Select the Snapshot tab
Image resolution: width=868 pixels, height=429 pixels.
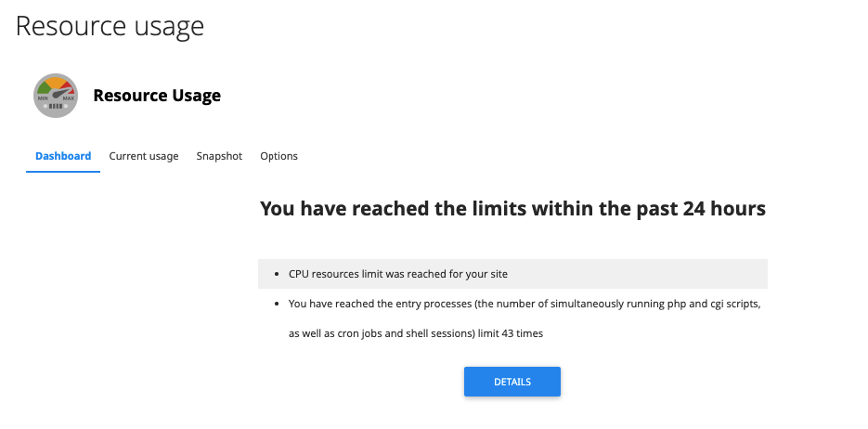click(x=219, y=156)
